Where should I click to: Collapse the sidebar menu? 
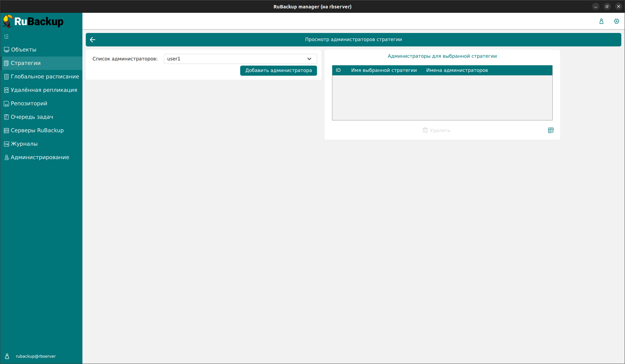click(6, 36)
